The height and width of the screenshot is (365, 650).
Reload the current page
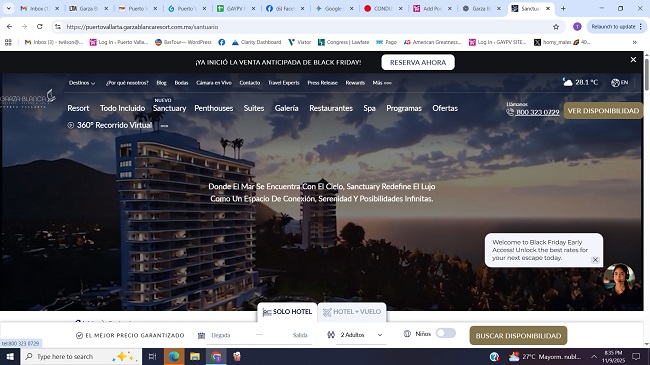40,27
